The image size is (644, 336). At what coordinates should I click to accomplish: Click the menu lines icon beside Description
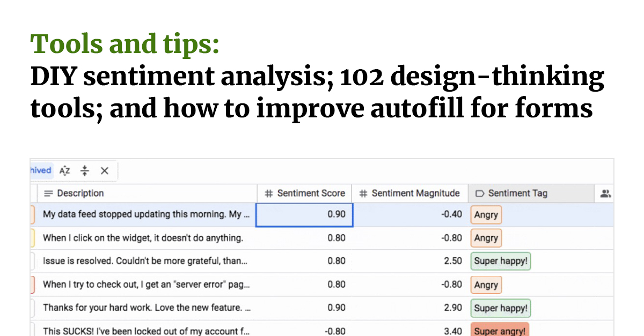(x=48, y=193)
